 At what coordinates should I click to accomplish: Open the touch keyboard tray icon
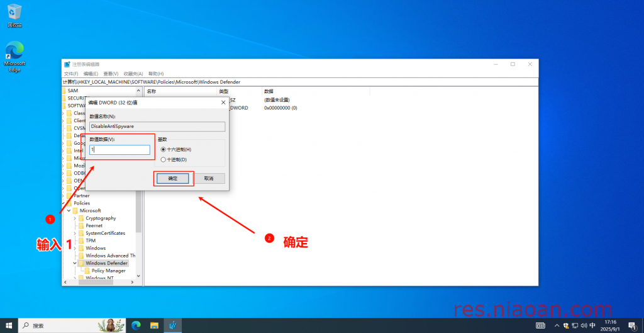pos(541,325)
